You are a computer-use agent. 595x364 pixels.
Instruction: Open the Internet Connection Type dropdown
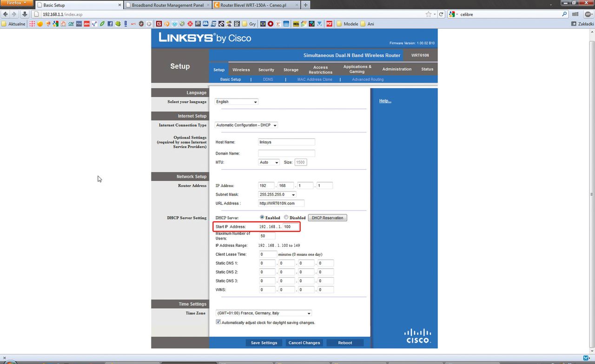246,125
